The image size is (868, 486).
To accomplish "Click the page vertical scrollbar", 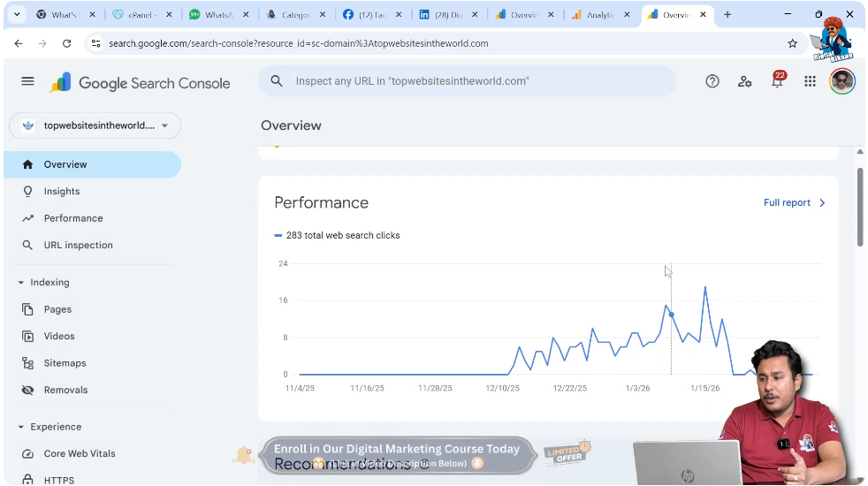I will click(860, 207).
